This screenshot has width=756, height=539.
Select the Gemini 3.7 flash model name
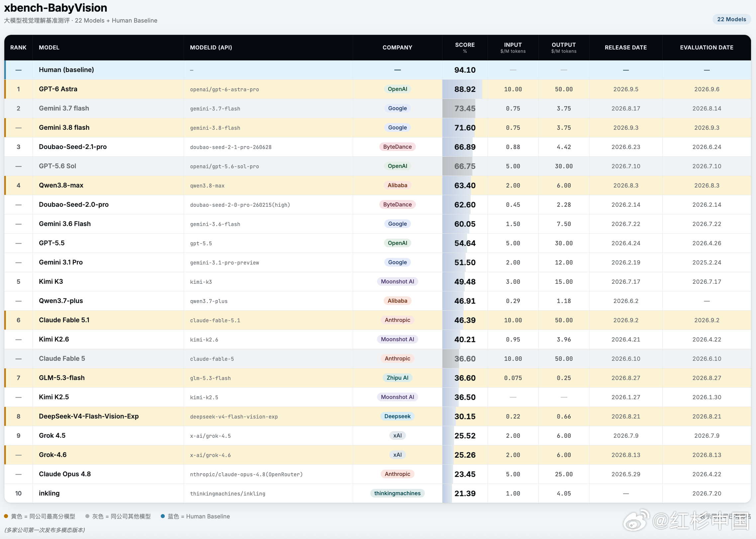pos(64,108)
